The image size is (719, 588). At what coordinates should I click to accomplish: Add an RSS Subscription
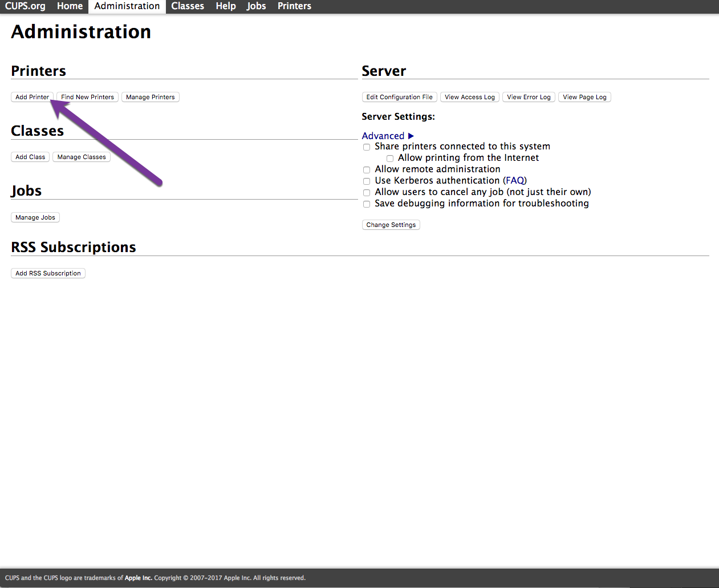tap(48, 273)
